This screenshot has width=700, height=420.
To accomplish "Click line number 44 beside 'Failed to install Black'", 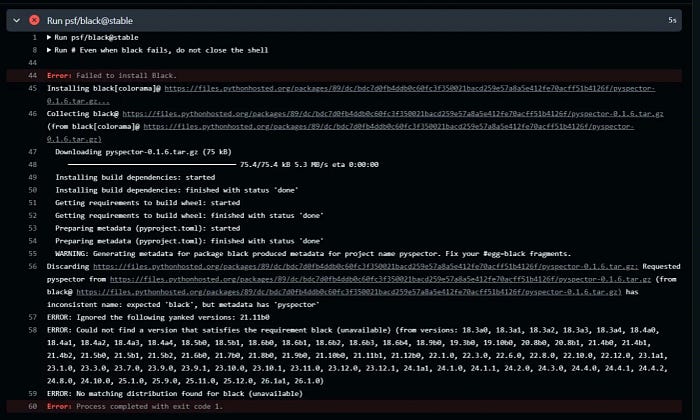I will click(33, 75).
